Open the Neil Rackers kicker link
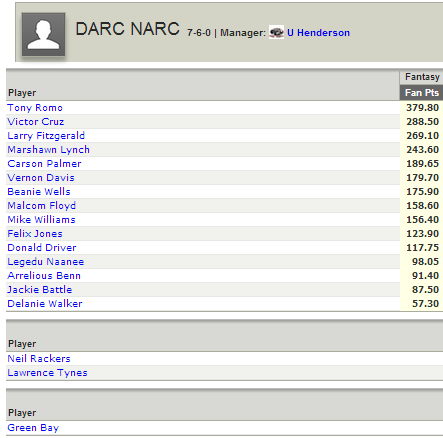Image resolution: width=443 pixels, height=438 pixels. point(39,359)
